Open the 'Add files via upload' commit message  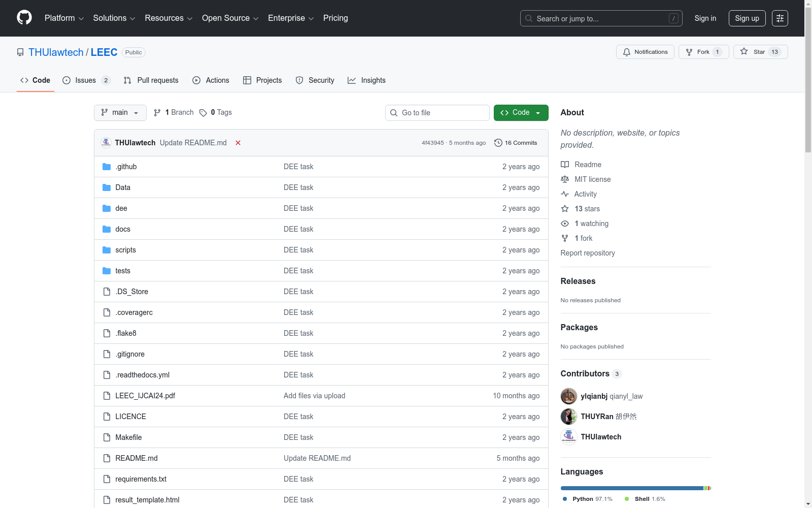click(x=314, y=396)
